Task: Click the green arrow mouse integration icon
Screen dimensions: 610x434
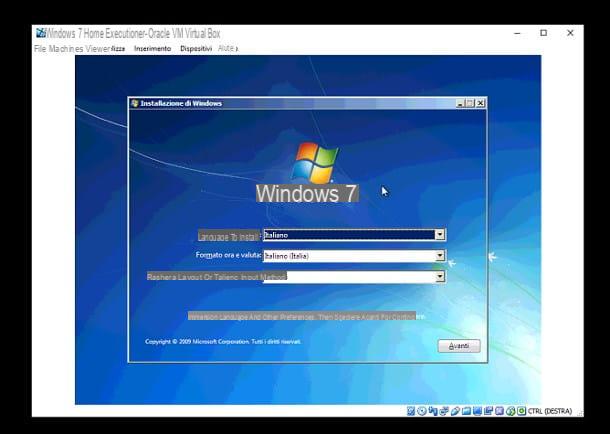Action: pyautogui.click(x=510, y=411)
